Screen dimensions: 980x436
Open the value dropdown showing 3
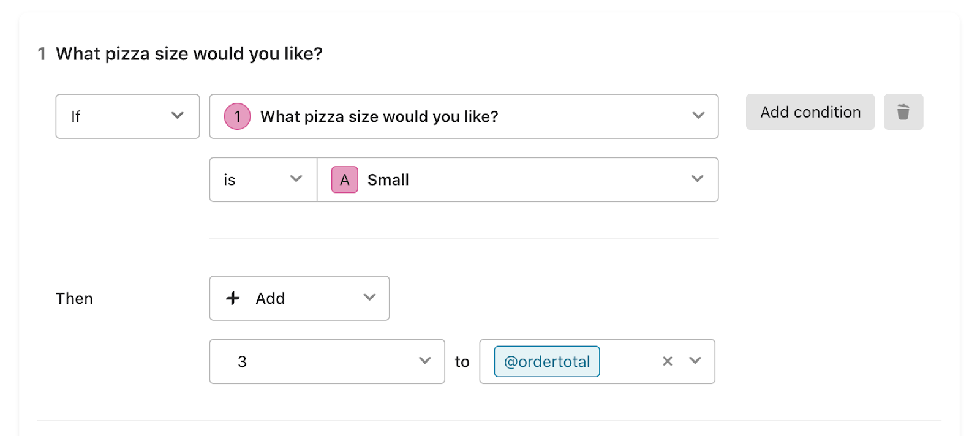[x=327, y=361]
